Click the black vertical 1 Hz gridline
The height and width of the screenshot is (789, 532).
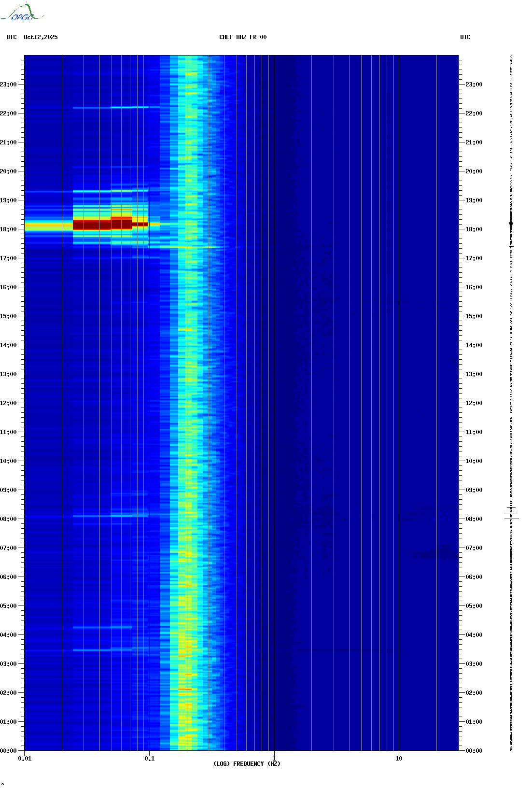(274, 403)
